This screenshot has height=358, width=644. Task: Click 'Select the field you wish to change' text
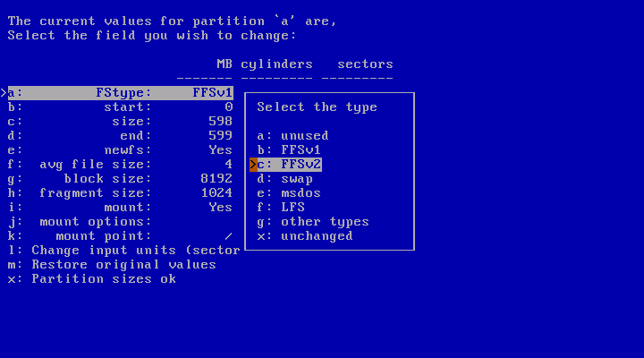[x=152, y=36]
